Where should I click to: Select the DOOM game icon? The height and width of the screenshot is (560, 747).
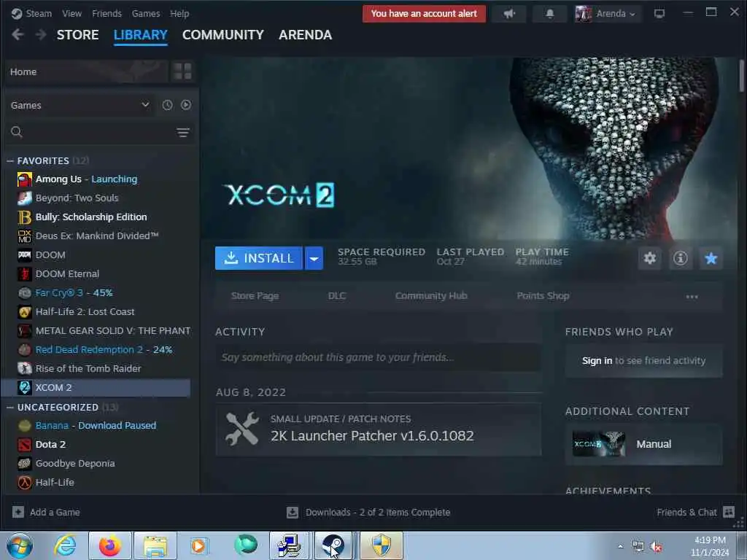25,255
